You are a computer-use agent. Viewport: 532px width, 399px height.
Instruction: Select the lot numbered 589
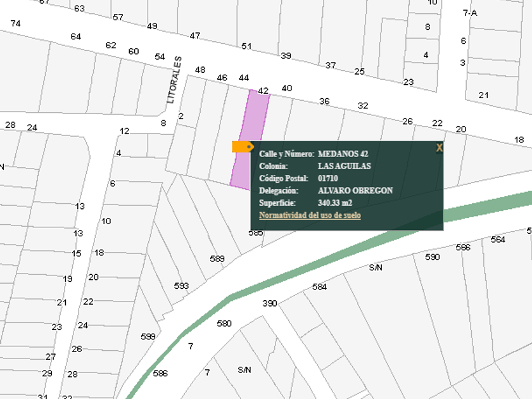217,258
